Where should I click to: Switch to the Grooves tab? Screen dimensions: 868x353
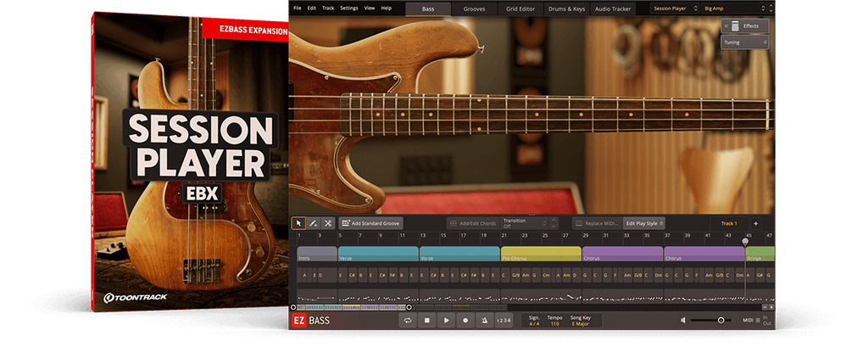[x=474, y=8]
